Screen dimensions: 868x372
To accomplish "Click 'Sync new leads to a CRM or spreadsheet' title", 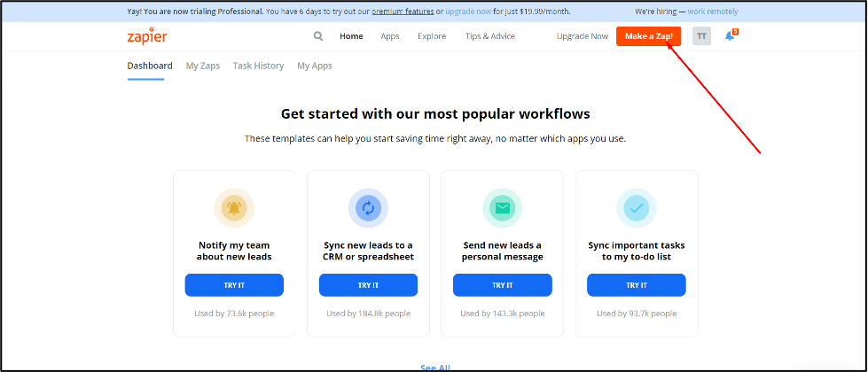I will click(x=368, y=251).
